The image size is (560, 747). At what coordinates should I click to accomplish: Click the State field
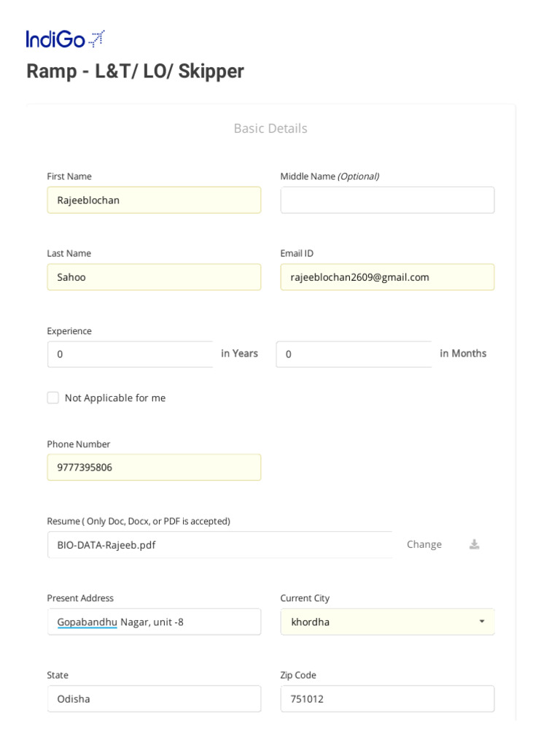[x=154, y=699]
